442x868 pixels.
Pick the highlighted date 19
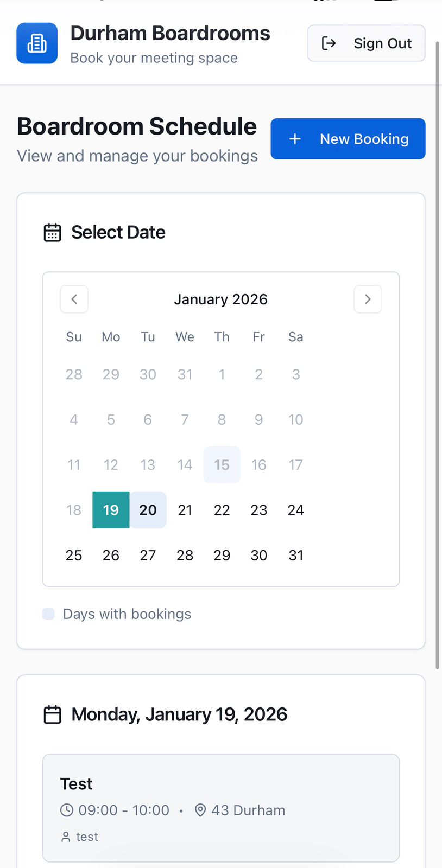pos(111,510)
